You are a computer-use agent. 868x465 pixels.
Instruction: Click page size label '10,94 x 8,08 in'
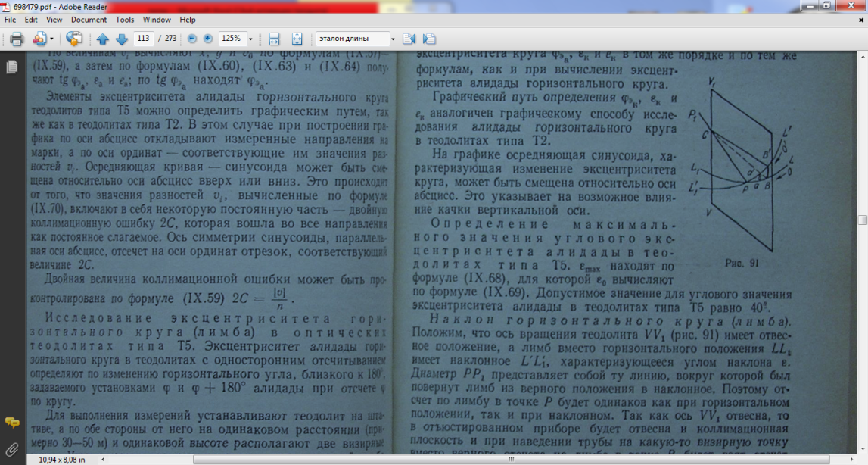[61, 460]
